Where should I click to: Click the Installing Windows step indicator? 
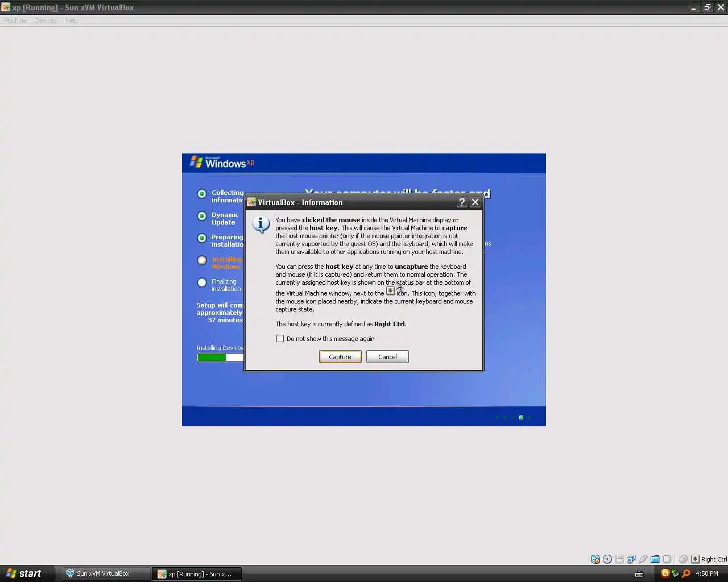coord(202,260)
